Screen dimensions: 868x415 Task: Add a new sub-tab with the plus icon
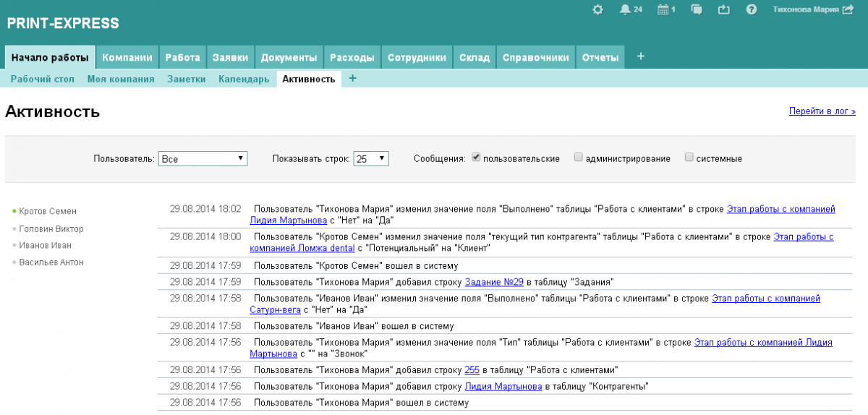coord(352,79)
